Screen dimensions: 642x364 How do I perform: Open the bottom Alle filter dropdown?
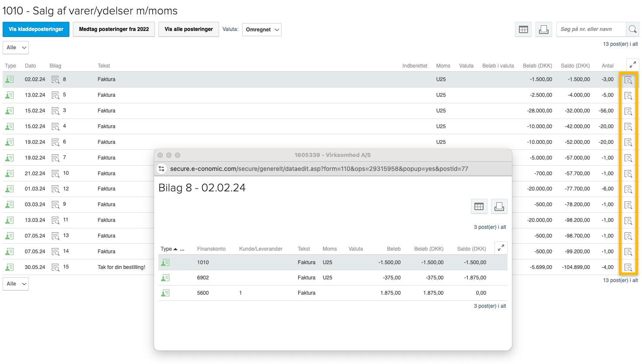pos(16,284)
